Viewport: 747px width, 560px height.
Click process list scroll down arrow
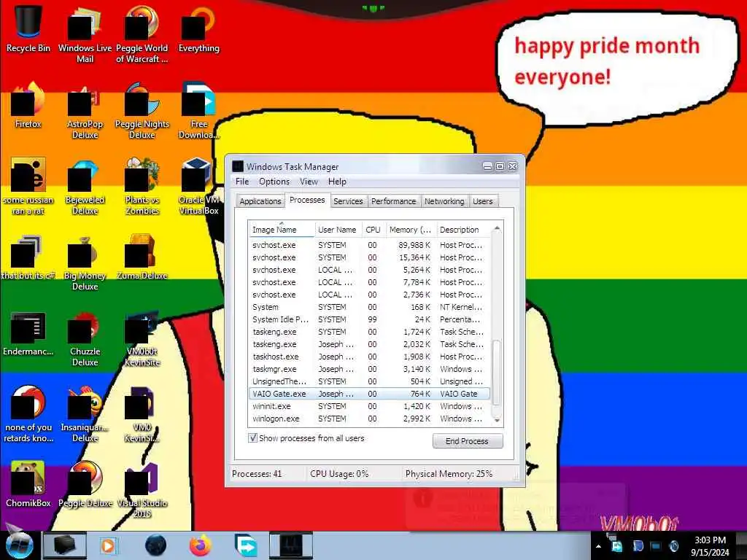pyautogui.click(x=497, y=420)
